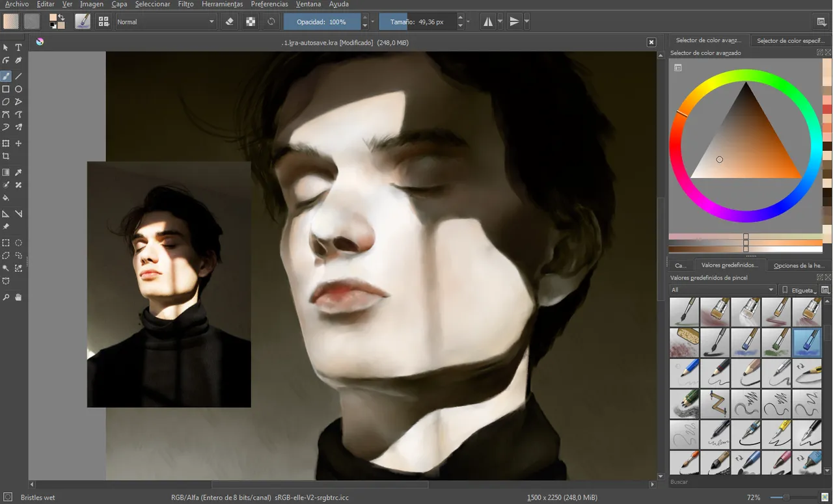
Task: Select the highlighted blue bristle brush preset
Action: click(x=807, y=343)
